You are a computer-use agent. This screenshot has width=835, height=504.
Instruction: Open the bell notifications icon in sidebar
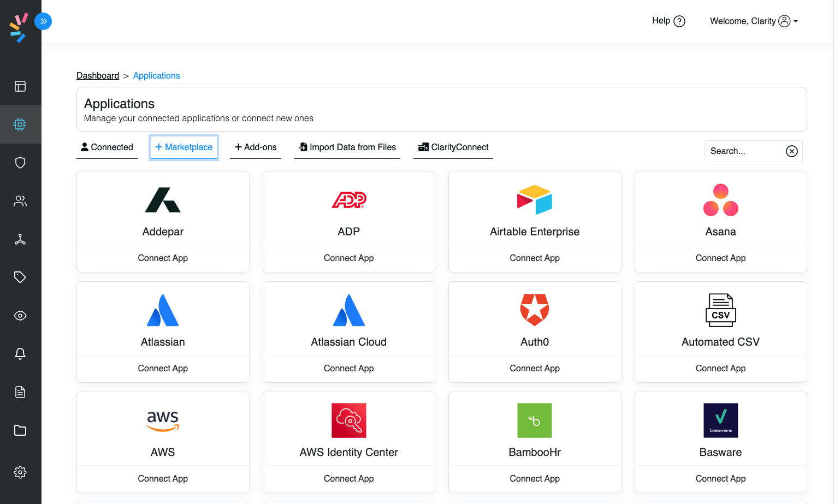[x=20, y=354]
